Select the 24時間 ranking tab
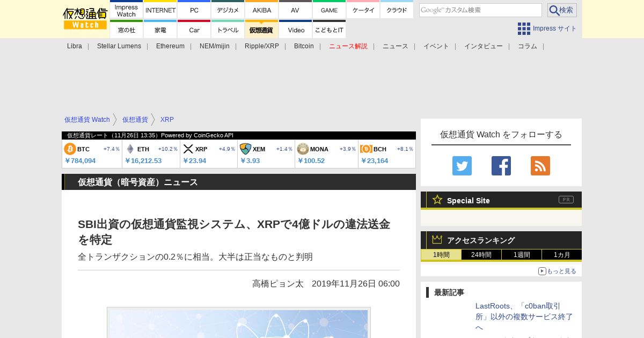 coord(481,255)
